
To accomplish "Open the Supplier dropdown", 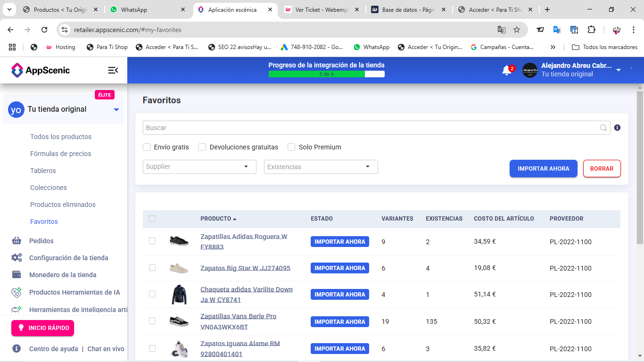I will coord(199,167).
